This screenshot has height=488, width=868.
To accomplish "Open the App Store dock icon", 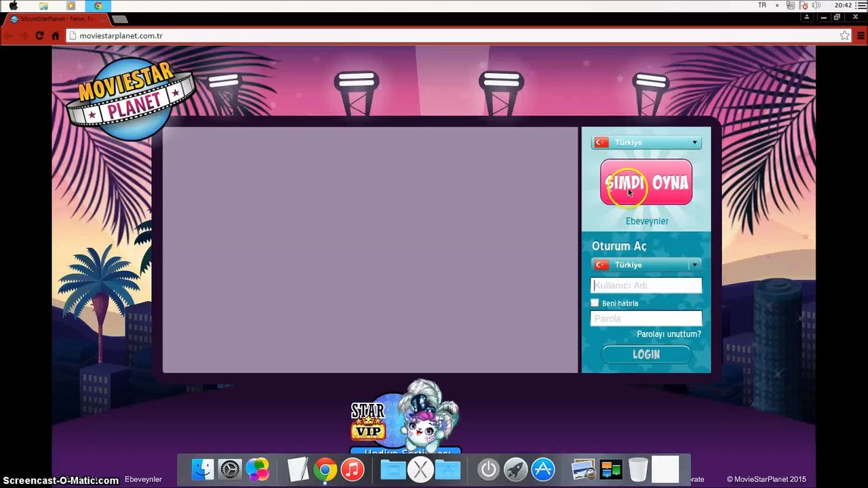I will pyautogui.click(x=543, y=469).
